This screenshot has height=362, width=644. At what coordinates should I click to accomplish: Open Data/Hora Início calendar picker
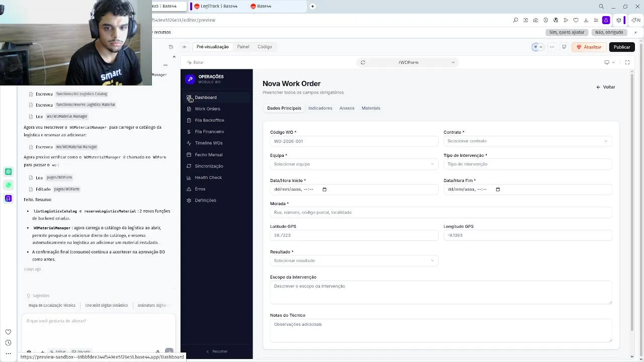pos(325,190)
